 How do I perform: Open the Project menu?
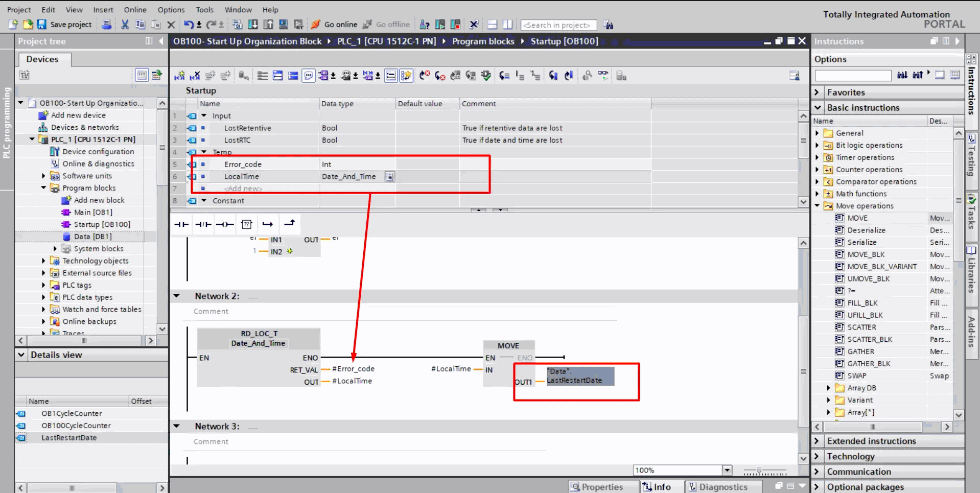tap(19, 10)
